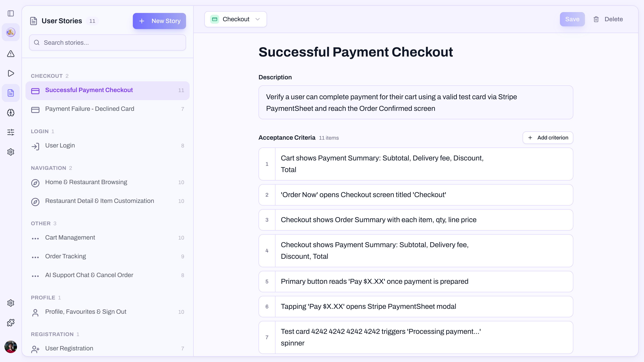Click the login arrow icon for User Login
The width and height of the screenshot is (644, 362).
[35, 146]
